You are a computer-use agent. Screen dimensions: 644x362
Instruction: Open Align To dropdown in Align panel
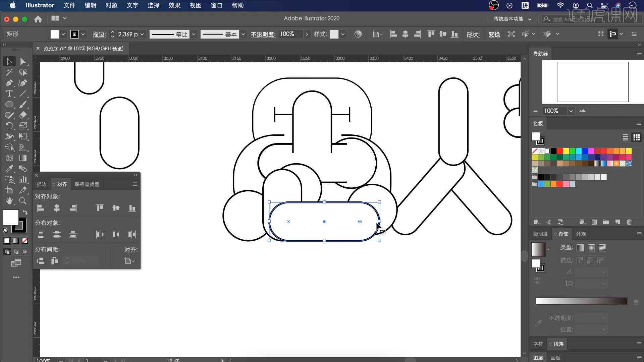point(129,261)
